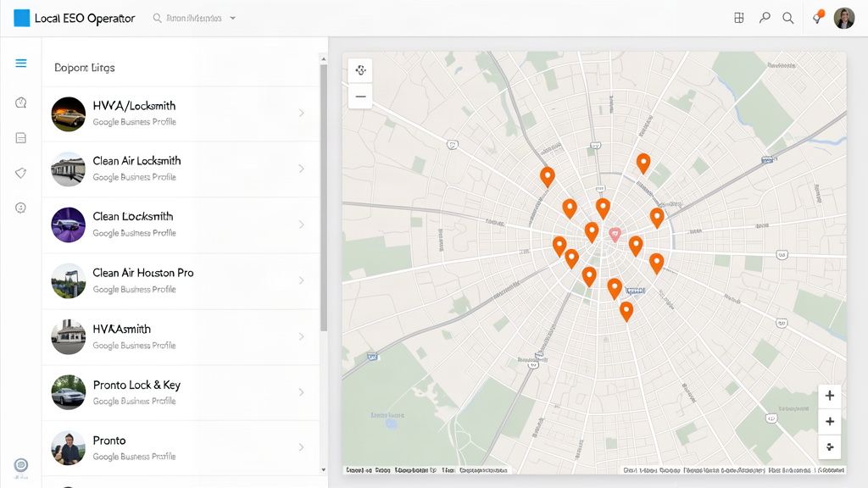Viewport: 868px width, 488px height.
Task: Click the minus button below recenter tool
Action: tap(360, 97)
